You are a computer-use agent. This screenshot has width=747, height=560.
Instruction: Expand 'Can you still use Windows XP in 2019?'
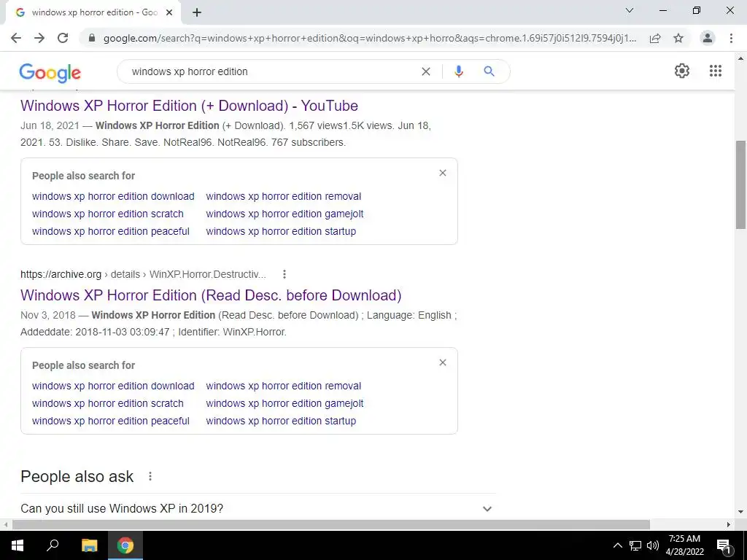258,508
